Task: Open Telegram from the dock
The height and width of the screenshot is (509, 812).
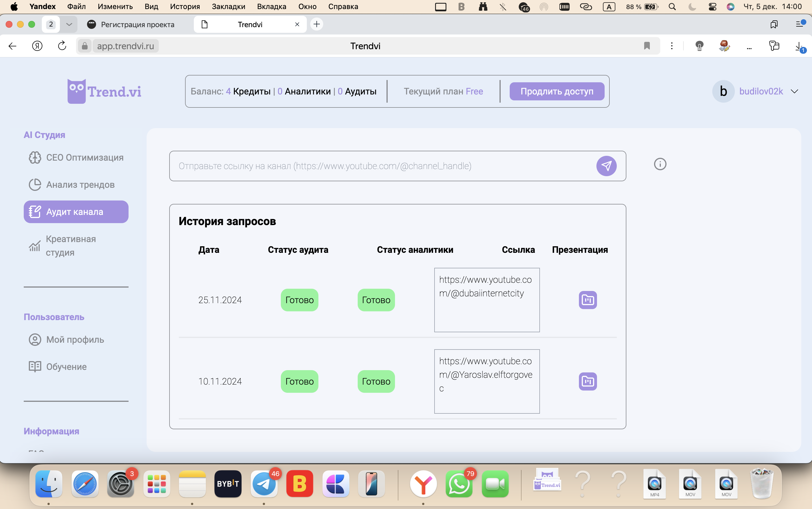Action: [264, 484]
